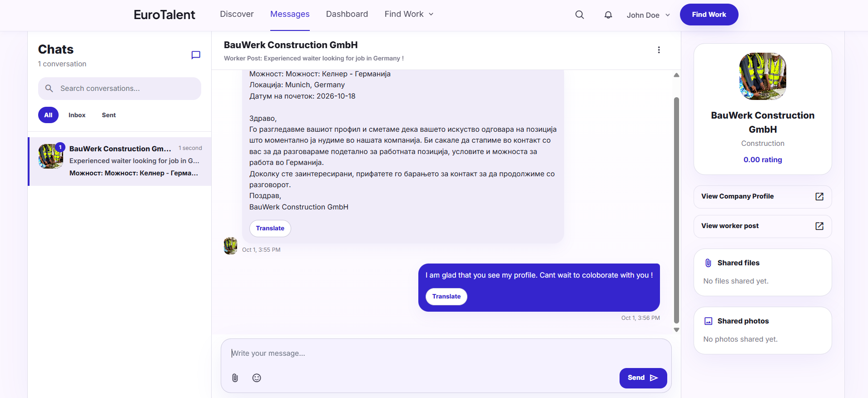Screen dimensions: 868x398
Task: Click the Oct 1, 3:55 PM timestamp
Action: tap(261, 250)
